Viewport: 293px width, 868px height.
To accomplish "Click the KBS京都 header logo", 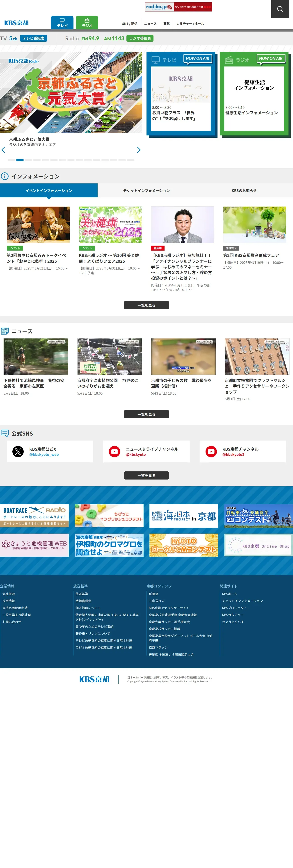I will pos(16,23).
